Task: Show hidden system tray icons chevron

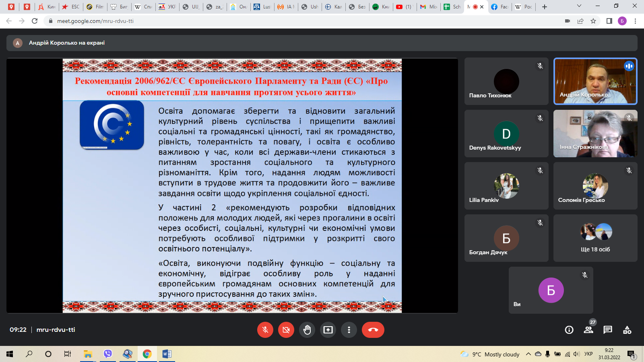Action: (528, 354)
